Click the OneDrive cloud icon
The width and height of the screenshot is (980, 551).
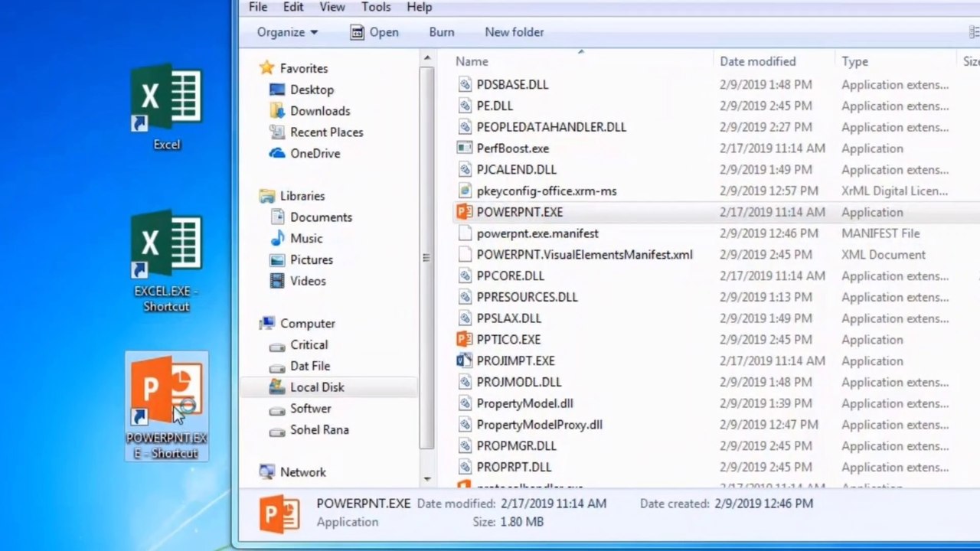click(277, 153)
